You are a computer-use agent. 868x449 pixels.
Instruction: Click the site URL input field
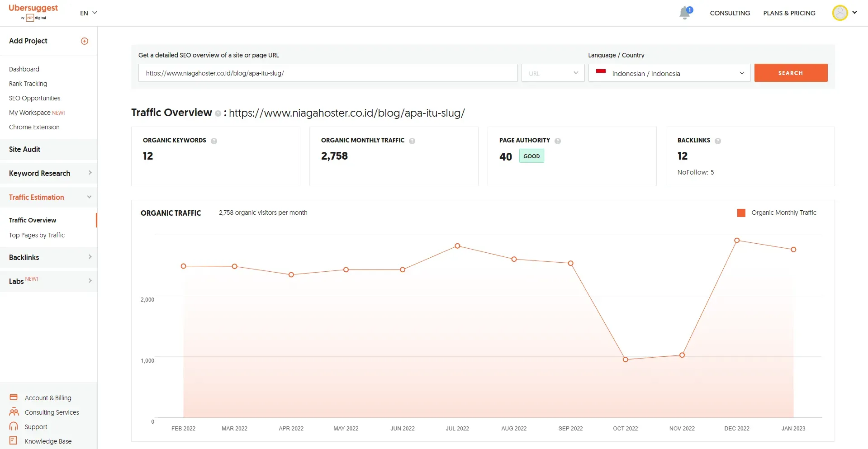[328, 73]
